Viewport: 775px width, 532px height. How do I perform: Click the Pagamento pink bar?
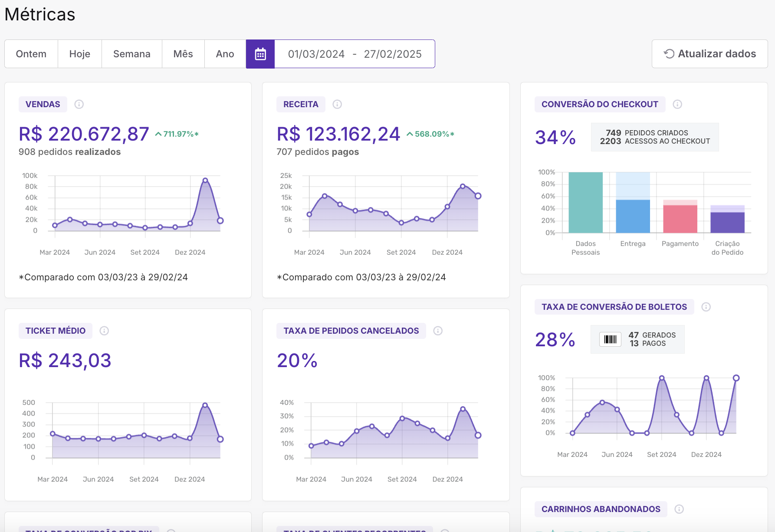coord(680,219)
